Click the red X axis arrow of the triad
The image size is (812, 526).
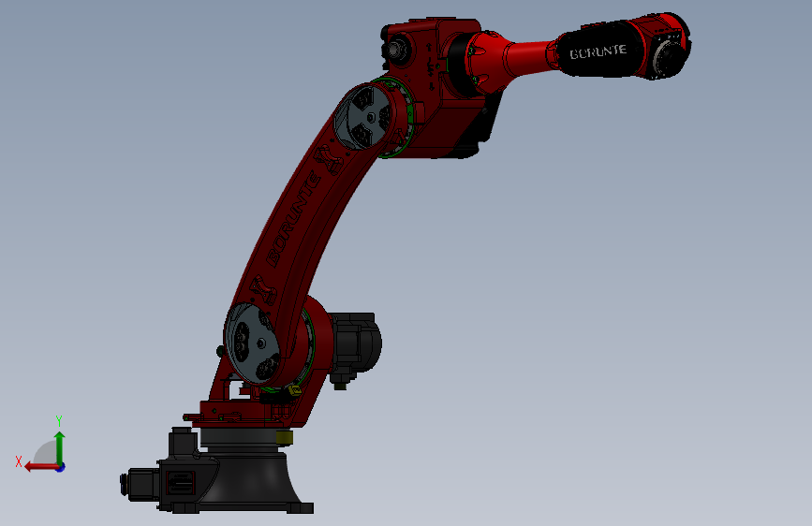coord(40,467)
